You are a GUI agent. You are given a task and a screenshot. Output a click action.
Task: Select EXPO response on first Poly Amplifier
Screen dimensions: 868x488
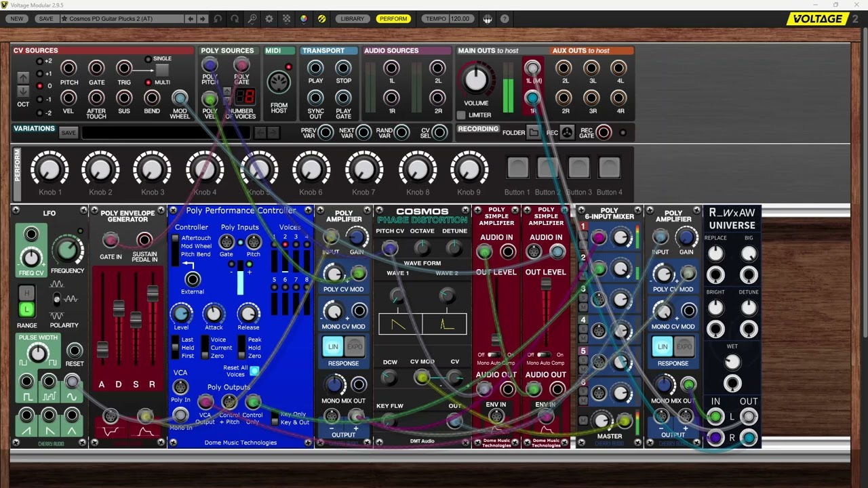click(x=355, y=347)
